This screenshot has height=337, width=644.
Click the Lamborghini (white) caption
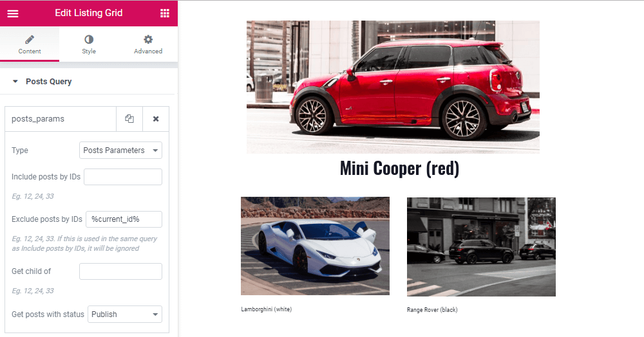click(x=266, y=309)
